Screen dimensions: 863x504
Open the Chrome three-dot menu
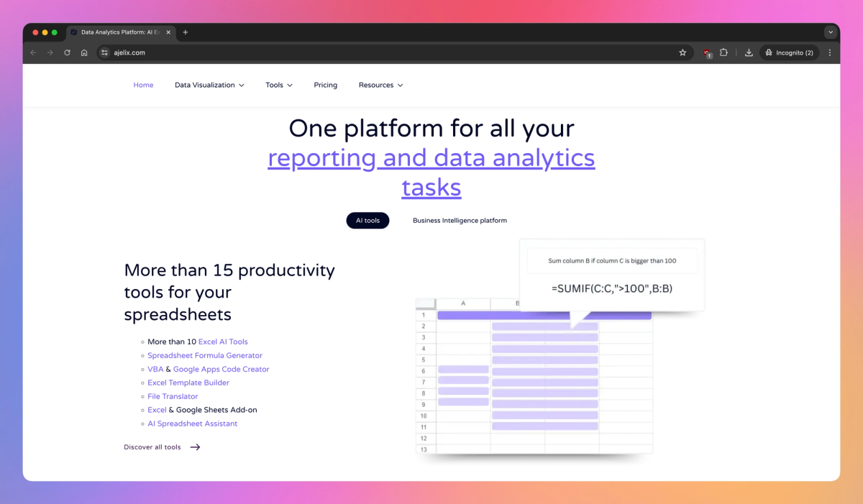[x=829, y=52]
